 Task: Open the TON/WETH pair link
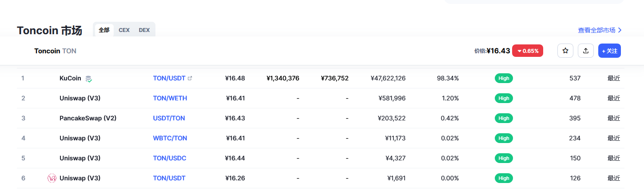(170, 98)
